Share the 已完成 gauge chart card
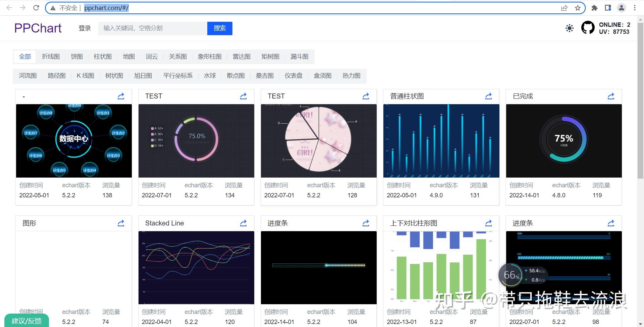644x327 pixels. (611, 96)
